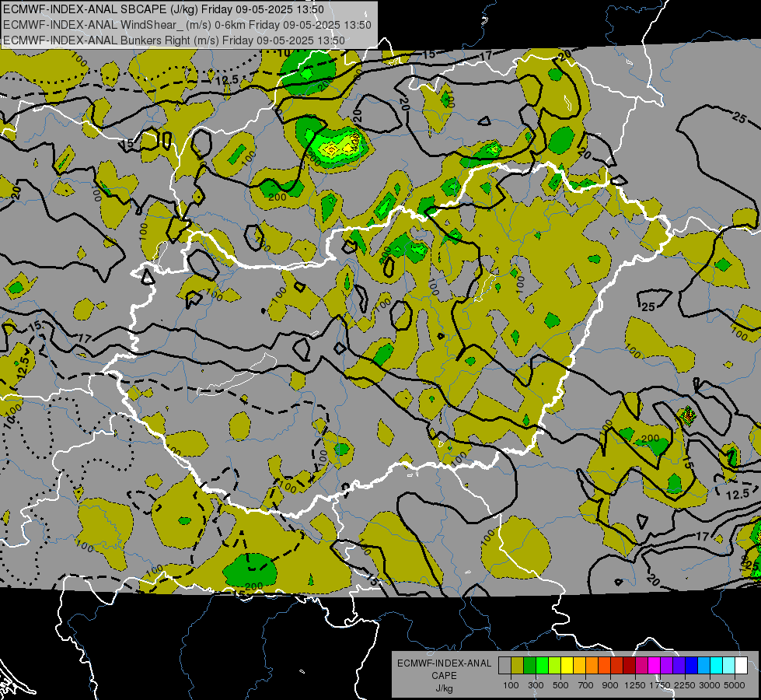The height and width of the screenshot is (700, 761).
Task: Select the purple legend swatch
Action: point(667,666)
